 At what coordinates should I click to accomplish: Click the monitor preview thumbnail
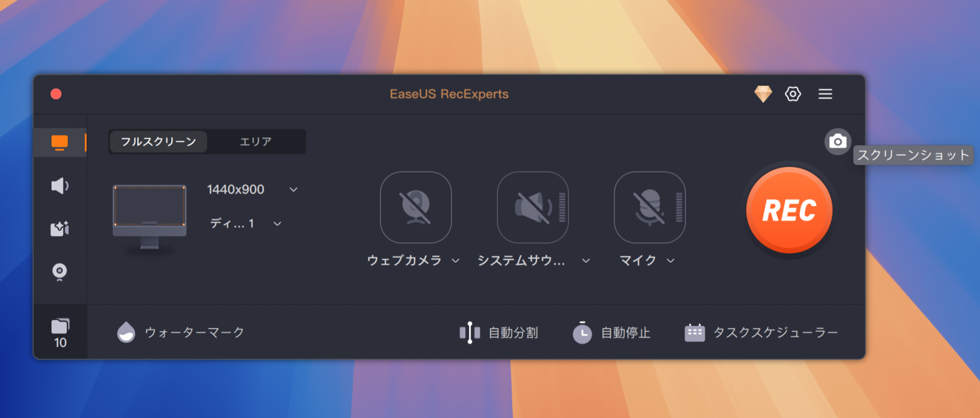tap(150, 217)
